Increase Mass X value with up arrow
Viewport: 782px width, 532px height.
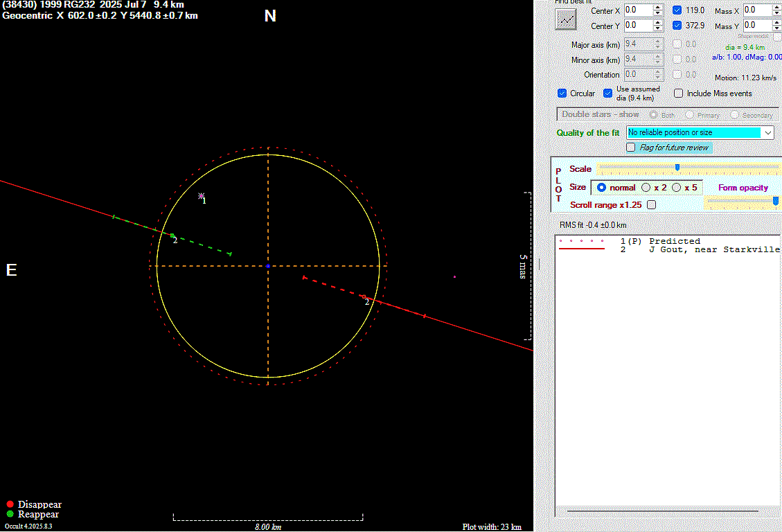tap(776, 8)
